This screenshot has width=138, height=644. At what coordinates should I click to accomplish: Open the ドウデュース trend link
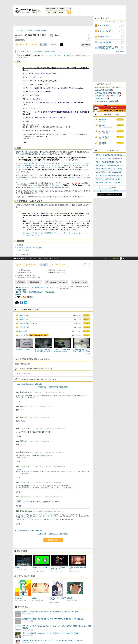click(x=114, y=96)
